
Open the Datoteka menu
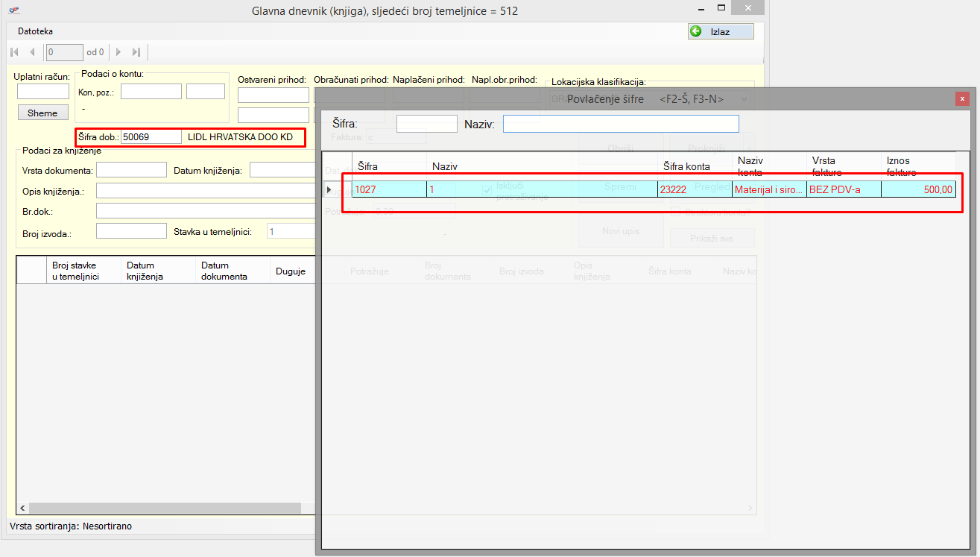35,31
